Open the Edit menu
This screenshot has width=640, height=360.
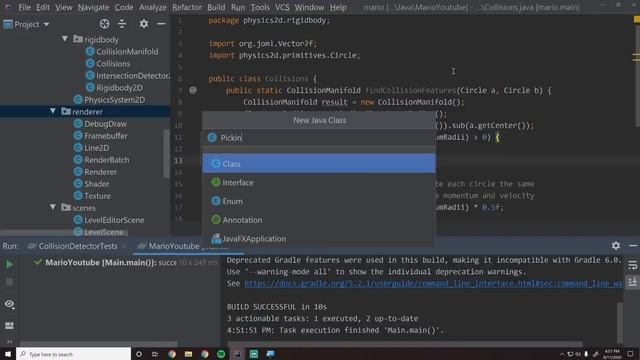coord(43,7)
